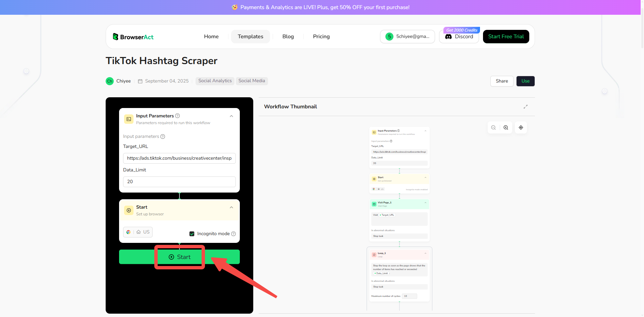Zoom out the workflow thumbnail
644x317 pixels.
493,127
